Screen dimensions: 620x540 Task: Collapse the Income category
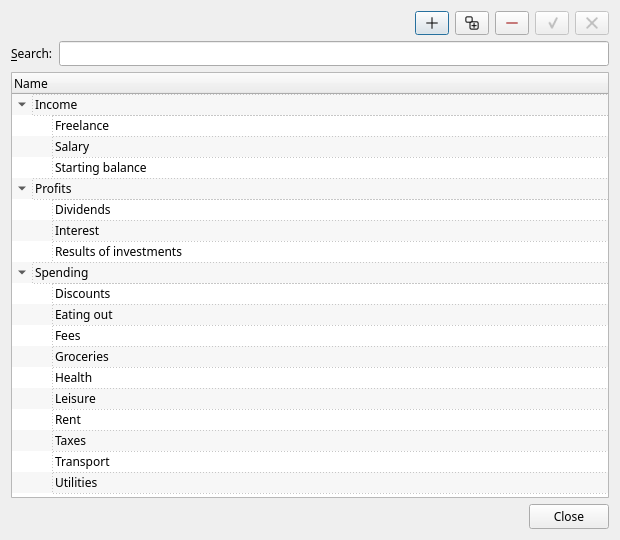[22, 104]
